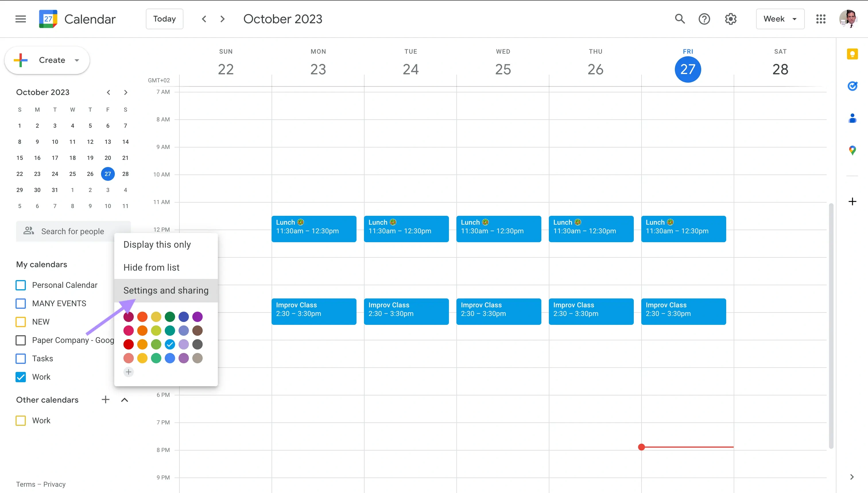Click the Search icon in top bar
Image resolution: width=868 pixels, height=493 pixels.
(x=680, y=18)
